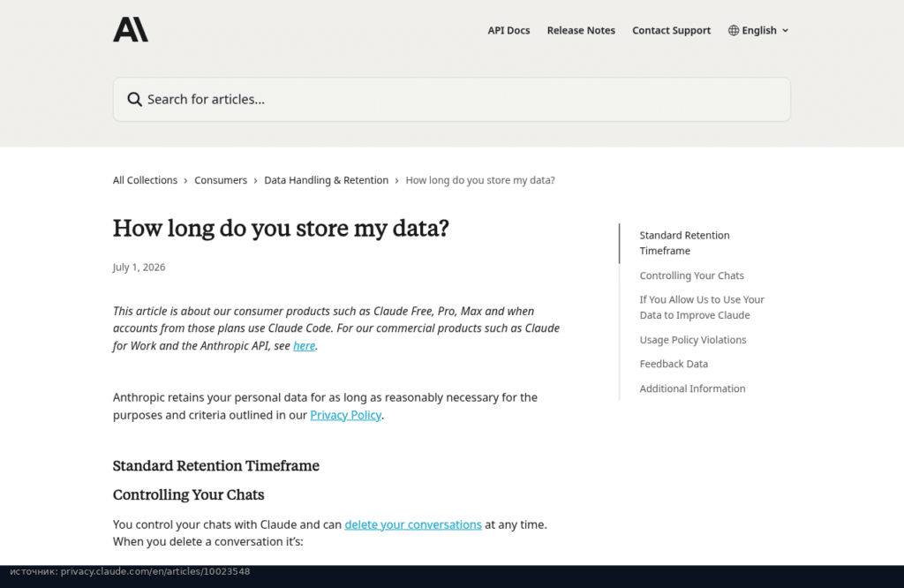Open the Privacy Policy link

point(345,415)
